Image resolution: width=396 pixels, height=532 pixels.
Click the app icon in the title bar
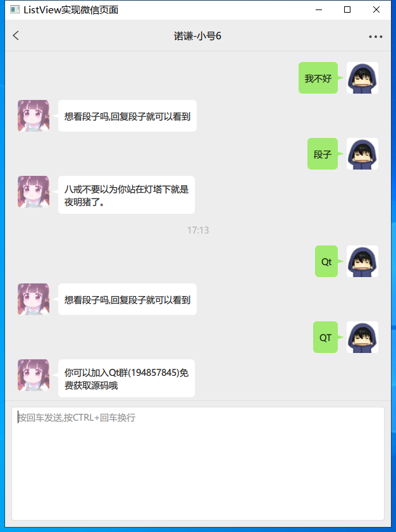point(15,9)
